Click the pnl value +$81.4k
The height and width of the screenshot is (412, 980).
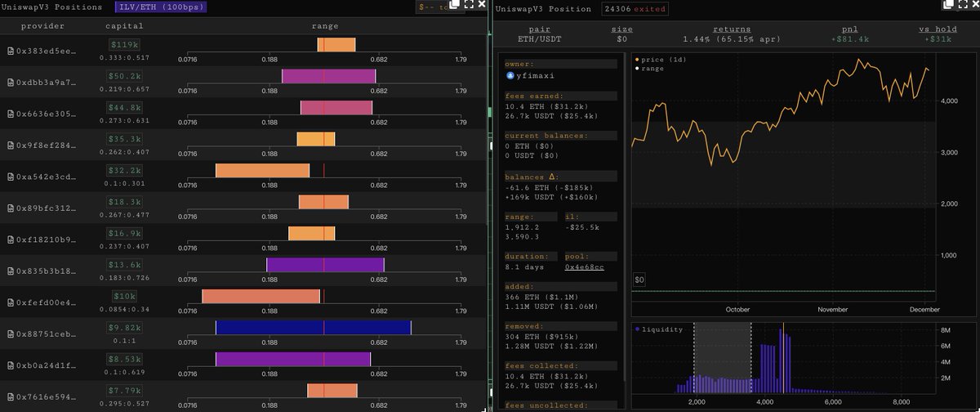[x=850, y=38]
